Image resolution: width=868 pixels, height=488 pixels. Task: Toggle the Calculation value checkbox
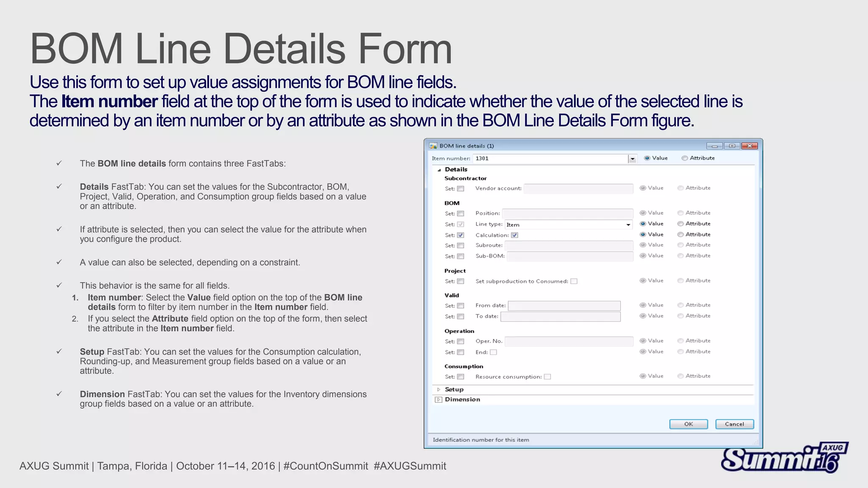pyautogui.click(x=515, y=235)
